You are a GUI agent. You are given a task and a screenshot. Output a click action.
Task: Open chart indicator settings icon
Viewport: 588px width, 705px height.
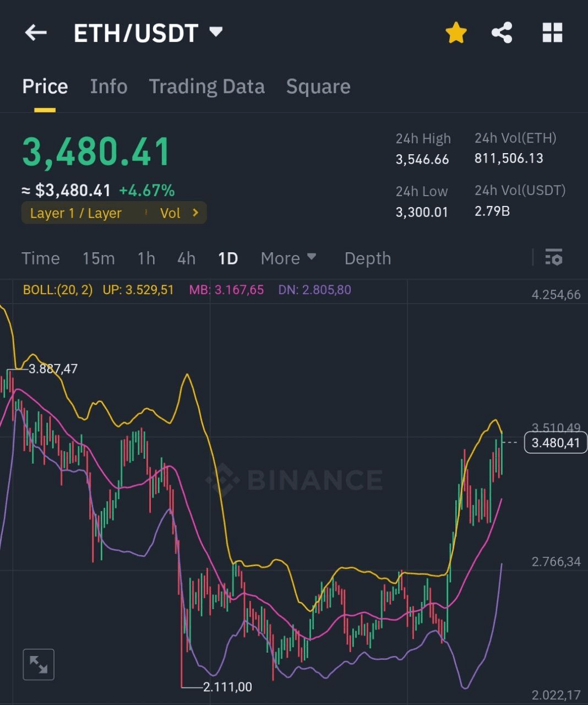point(553,257)
